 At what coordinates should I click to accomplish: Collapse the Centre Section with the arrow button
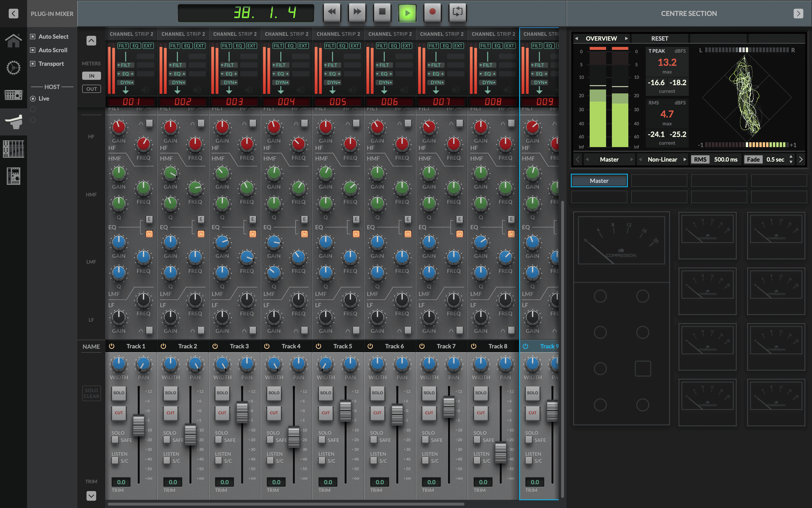click(x=798, y=14)
